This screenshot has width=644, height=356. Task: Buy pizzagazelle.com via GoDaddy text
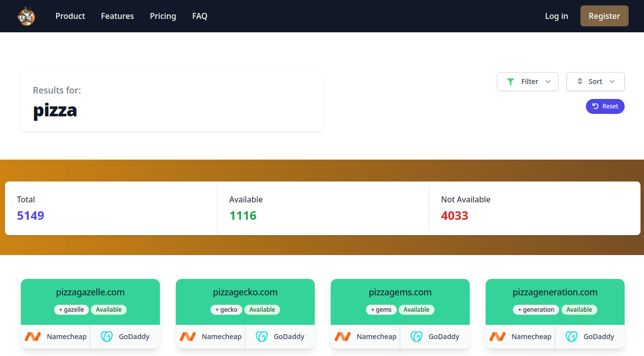coord(134,337)
